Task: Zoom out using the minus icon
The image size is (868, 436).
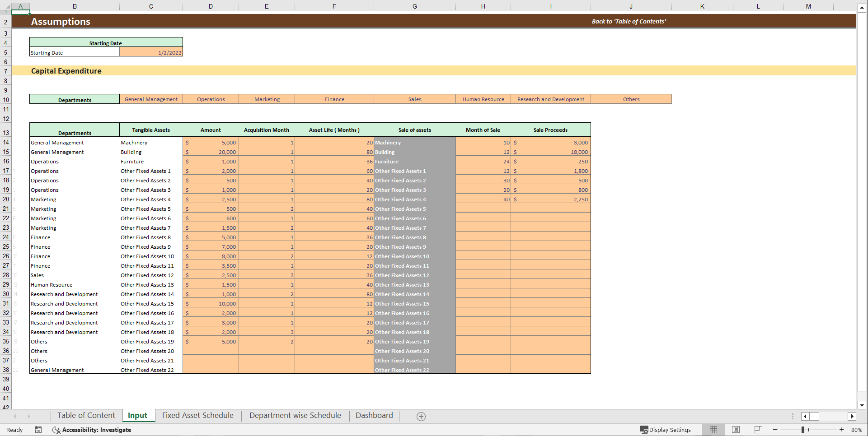Action: [x=774, y=430]
